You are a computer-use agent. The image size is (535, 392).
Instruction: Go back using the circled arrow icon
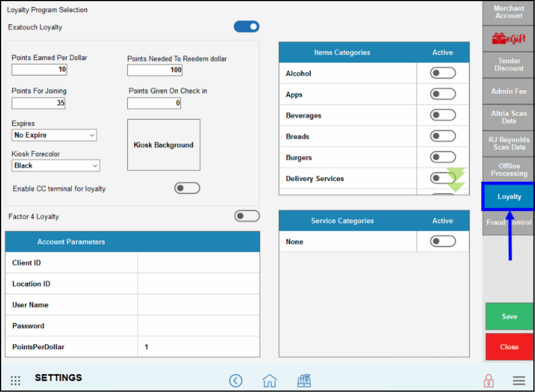236,380
